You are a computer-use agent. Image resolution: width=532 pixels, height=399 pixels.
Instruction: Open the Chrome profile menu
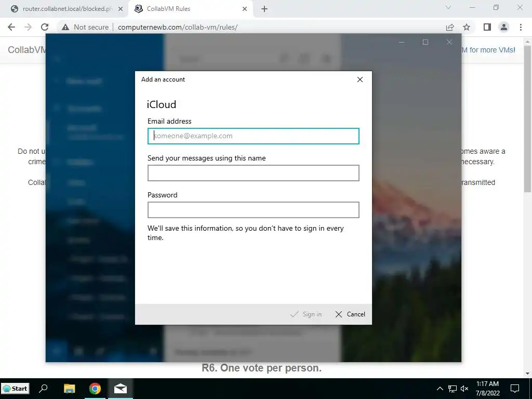click(x=504, y=27)
